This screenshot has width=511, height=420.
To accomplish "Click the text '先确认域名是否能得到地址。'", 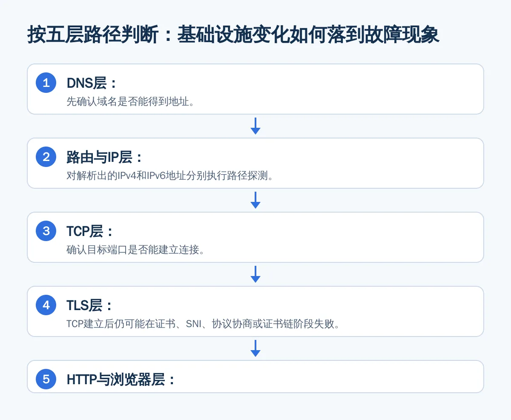I will coord(131,101).
